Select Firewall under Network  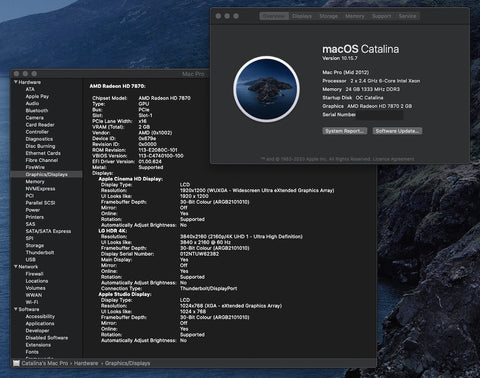(34, 274)
